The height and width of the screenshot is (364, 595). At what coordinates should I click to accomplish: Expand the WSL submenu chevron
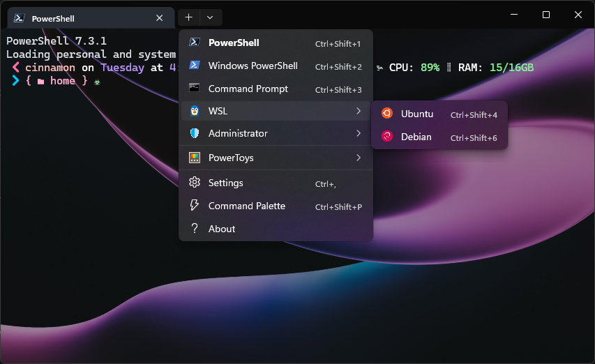tap(359, 111)
